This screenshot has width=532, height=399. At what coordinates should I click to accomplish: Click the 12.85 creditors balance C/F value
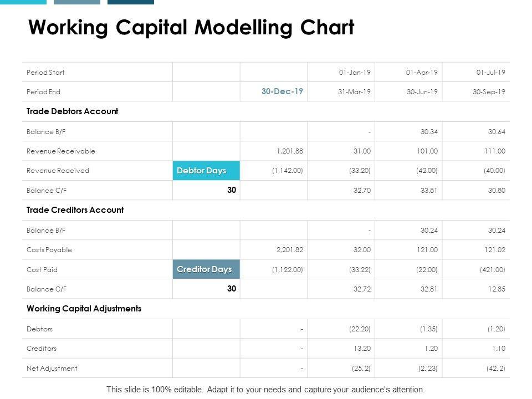pos(496,289)
